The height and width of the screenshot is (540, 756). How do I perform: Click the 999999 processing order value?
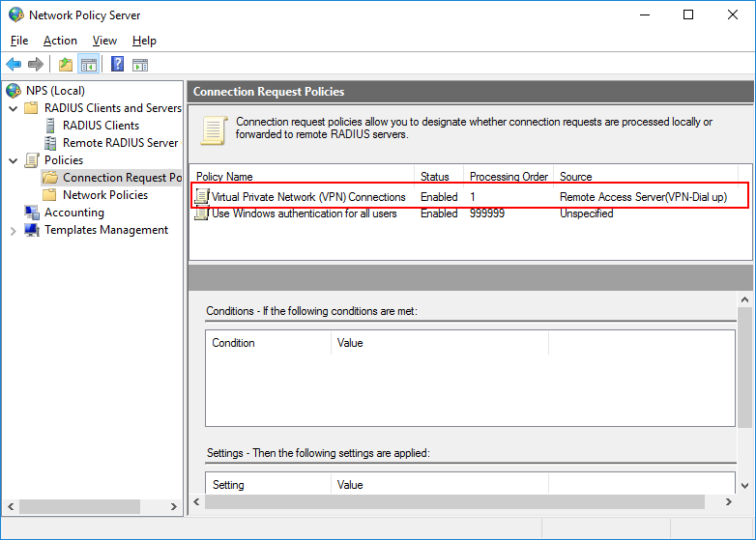pos(487,213)
